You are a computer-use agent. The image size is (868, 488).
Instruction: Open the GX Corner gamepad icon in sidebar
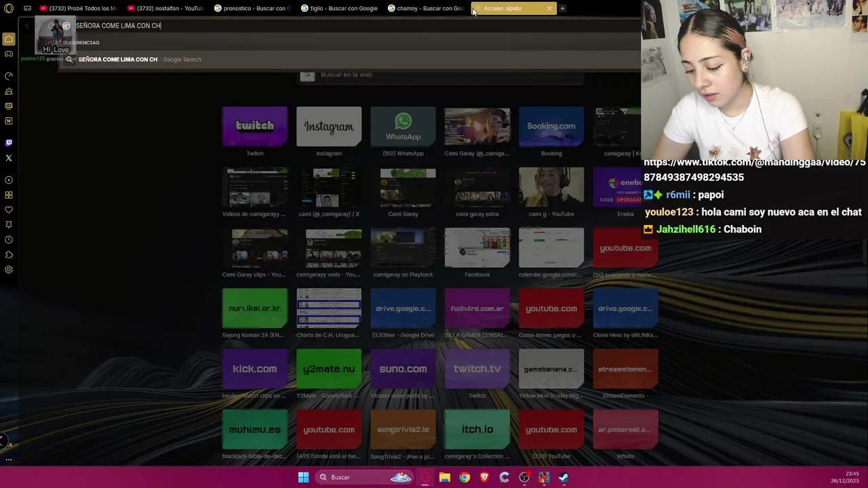(9, 54)
